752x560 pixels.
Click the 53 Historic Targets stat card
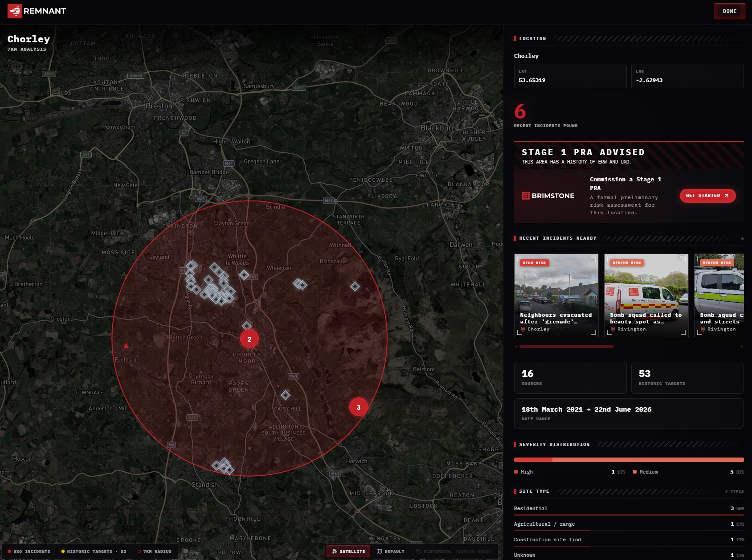(687, 378)
